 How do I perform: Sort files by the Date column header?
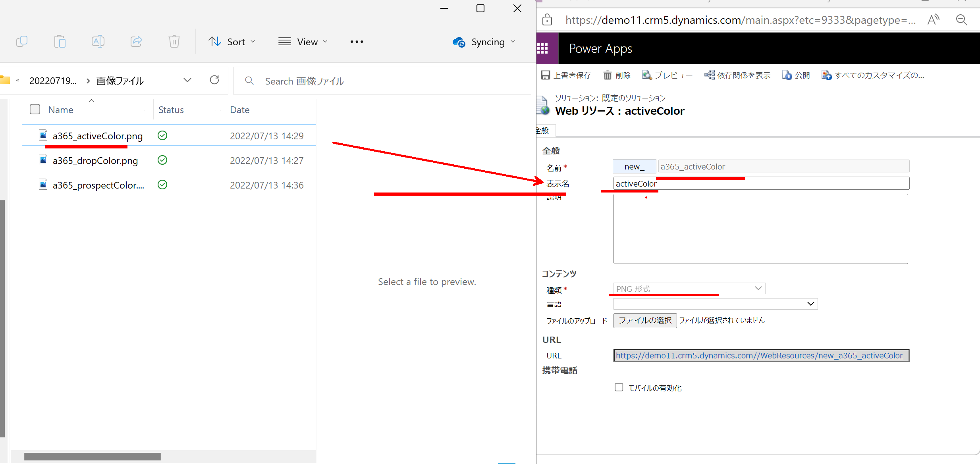(240, 110)
